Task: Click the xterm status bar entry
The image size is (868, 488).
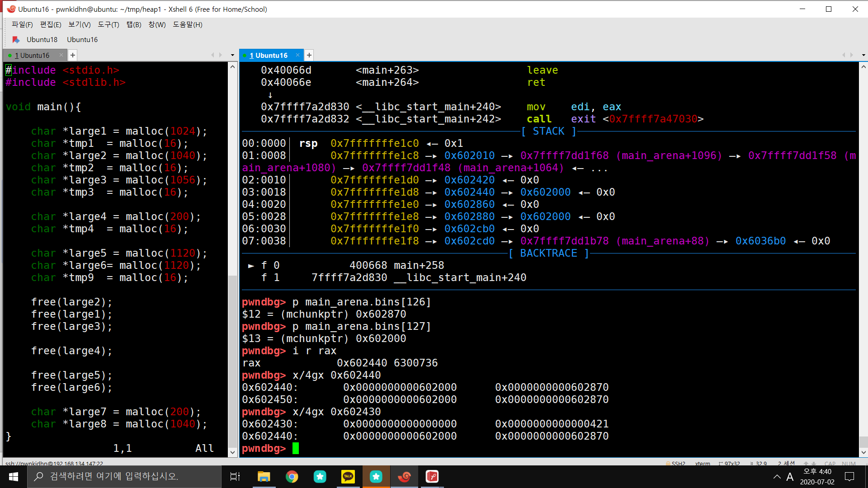Action: coord(703,464)
